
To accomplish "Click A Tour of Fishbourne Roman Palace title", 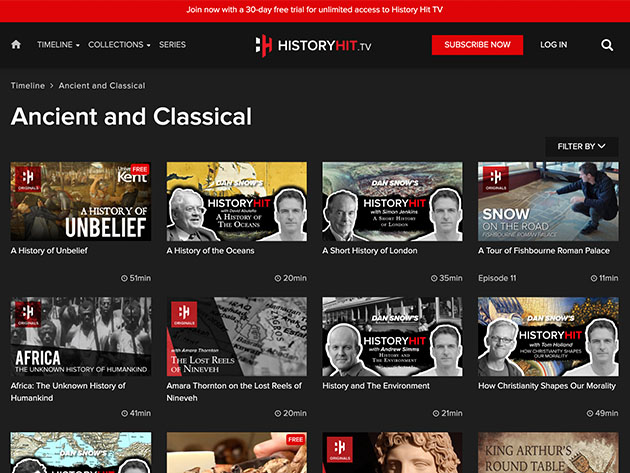I will click(544, 251).
